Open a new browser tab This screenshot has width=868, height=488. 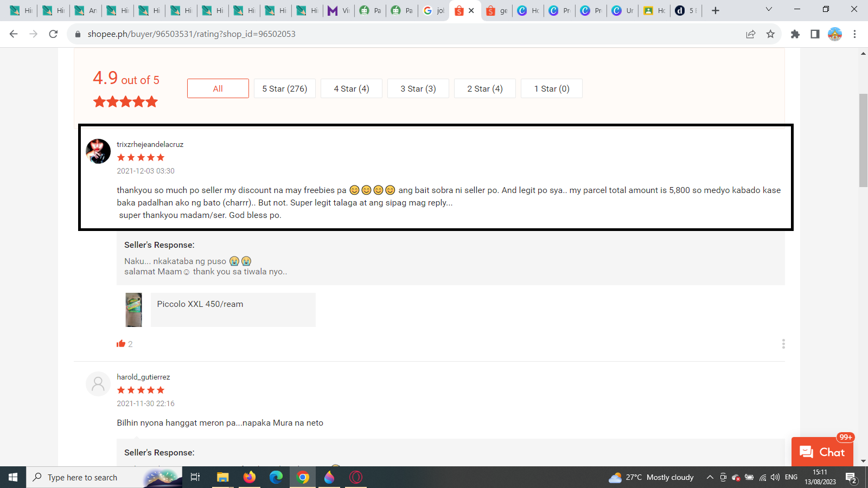coord(716,10)
